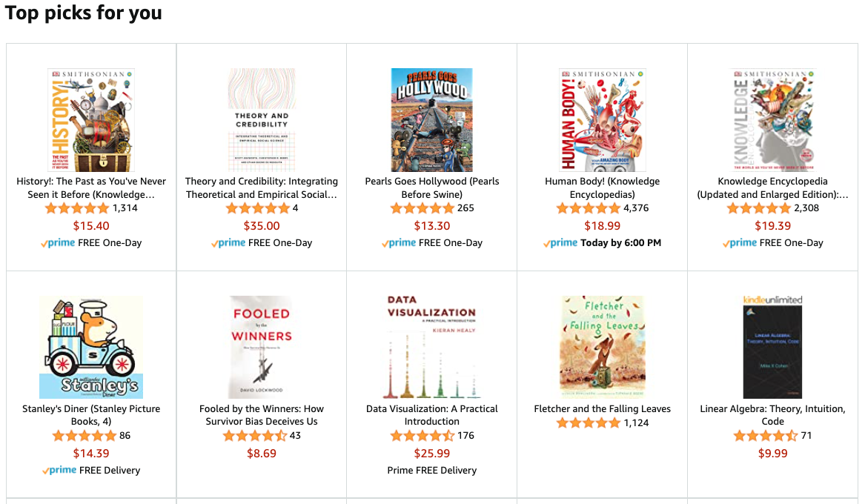This screenshot has width=865, height=504.
Task: Click the Linear Algebra book cover
Action: pos(773,348)
